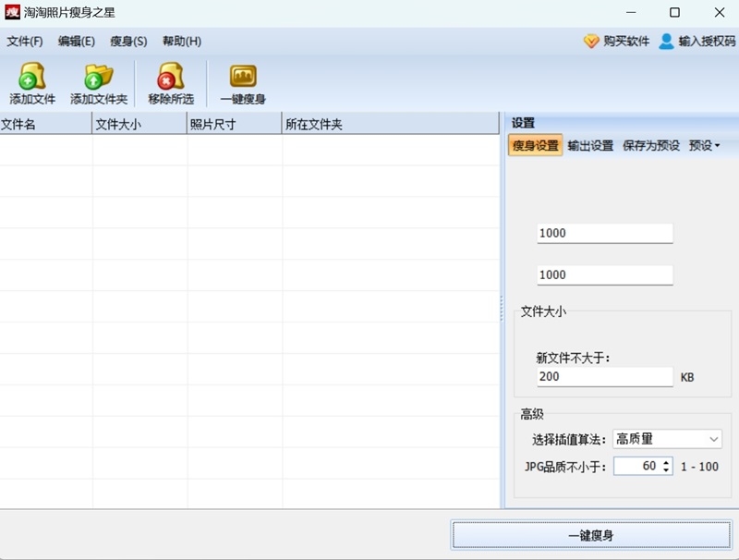Open the 编辑(E) menu
This screenshot has height=560, width=739.
point(77,42)
